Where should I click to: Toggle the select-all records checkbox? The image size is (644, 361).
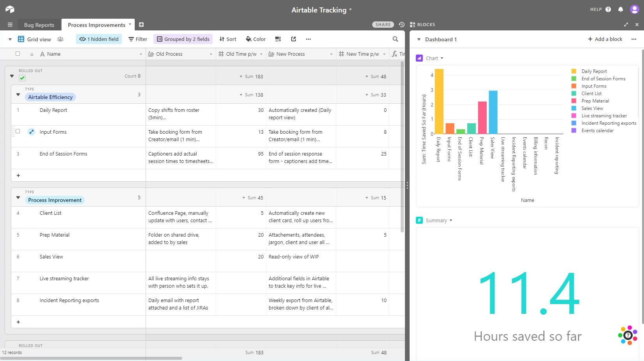[x=18, y=54]
